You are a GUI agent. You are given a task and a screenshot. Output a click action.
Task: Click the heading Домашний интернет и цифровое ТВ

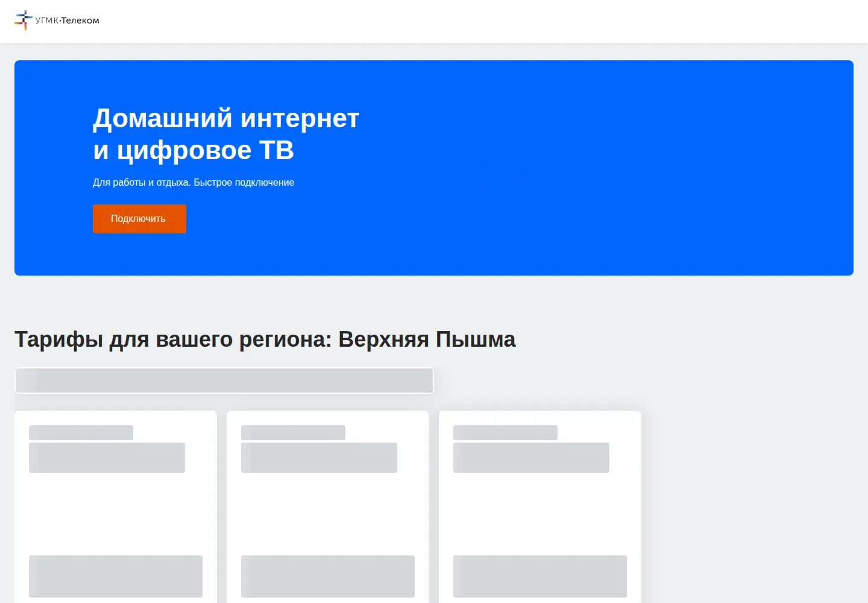pos(226,134)
